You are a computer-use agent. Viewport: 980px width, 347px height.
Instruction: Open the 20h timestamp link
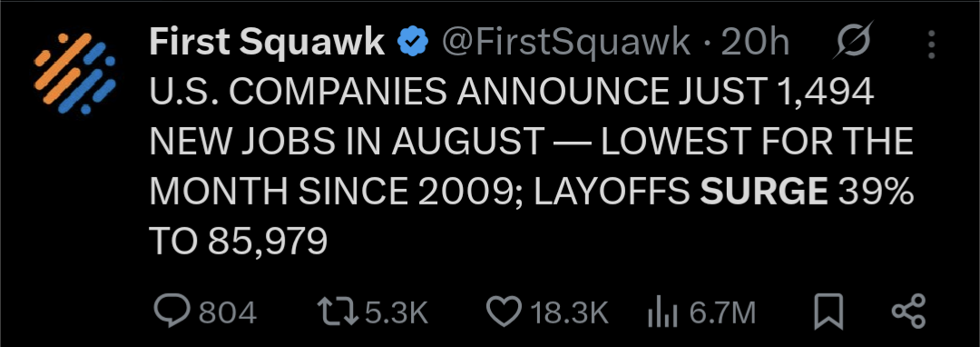coord(755,43)
